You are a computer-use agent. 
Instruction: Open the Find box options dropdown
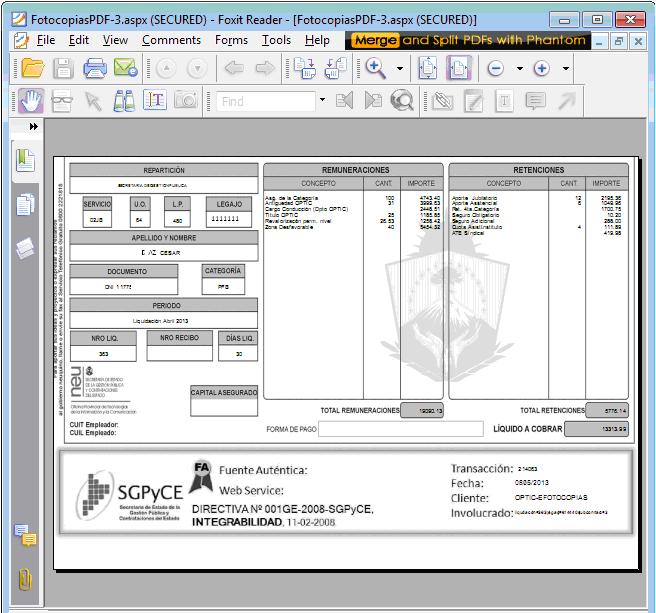(x=322, y=101)
